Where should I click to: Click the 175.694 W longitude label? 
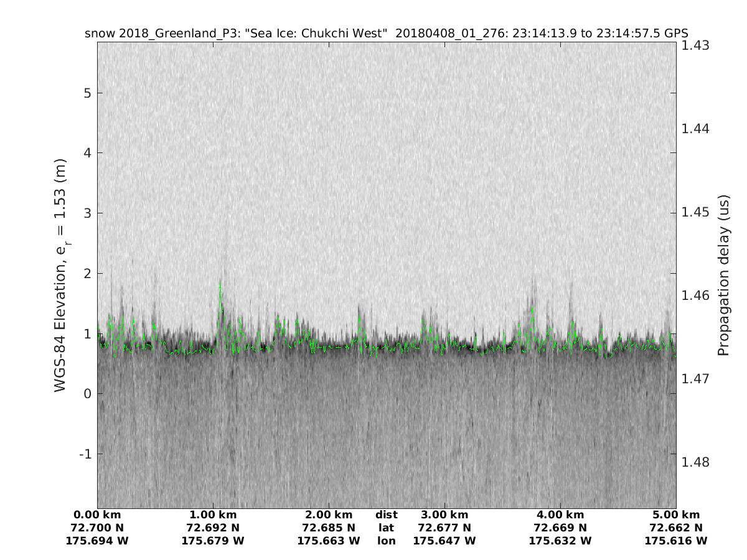pyautogui.click(x=97, y=541)
